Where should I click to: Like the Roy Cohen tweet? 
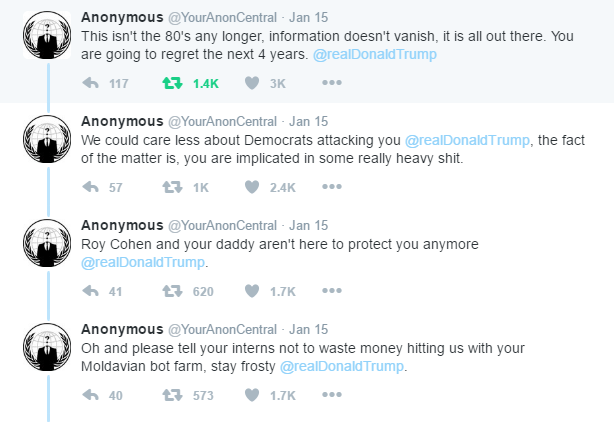point(252,291)
